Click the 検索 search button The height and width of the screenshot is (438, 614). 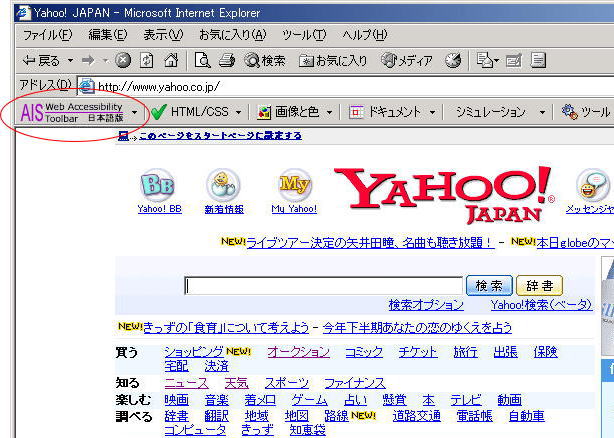coord(489,285)
